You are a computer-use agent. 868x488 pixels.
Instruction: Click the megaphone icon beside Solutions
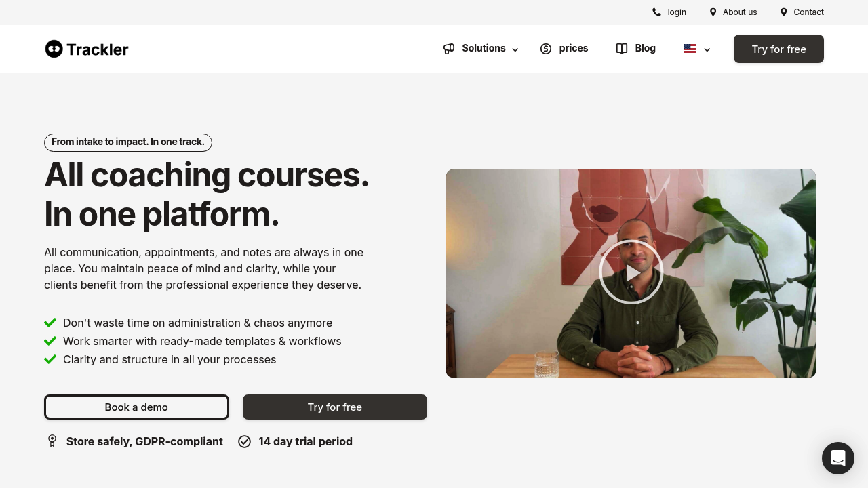click(449, 49)
